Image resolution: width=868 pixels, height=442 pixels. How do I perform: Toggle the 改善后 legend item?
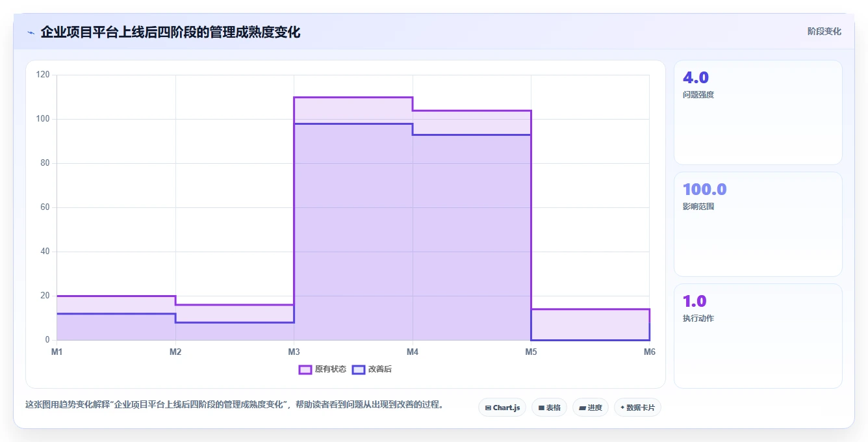click(372, 369)
